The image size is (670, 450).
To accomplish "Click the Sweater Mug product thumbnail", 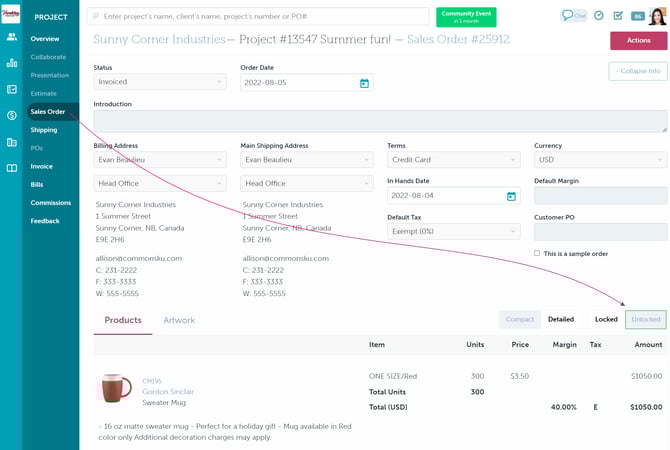I will coord(116,387).
